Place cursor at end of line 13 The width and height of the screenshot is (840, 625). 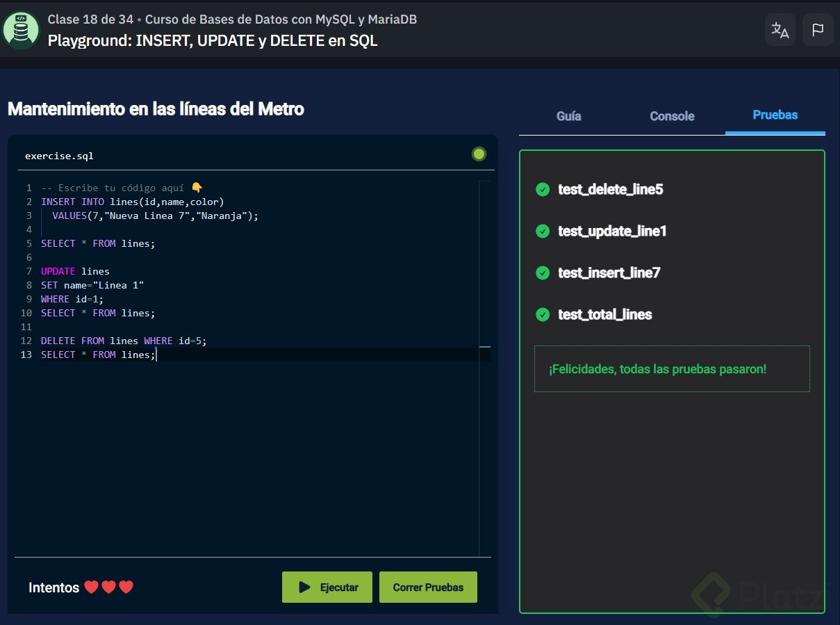point(156,355)
